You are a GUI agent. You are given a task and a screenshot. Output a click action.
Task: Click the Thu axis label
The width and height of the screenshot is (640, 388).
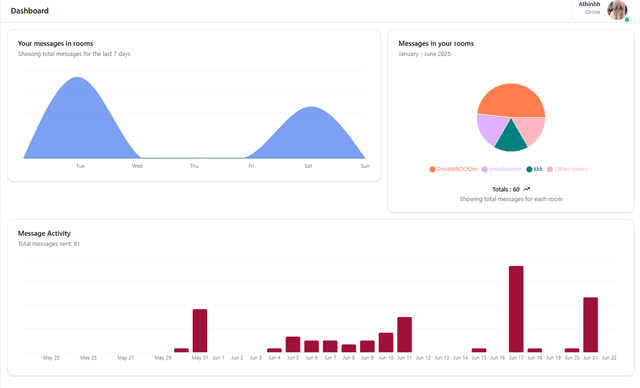coord(194,166)
